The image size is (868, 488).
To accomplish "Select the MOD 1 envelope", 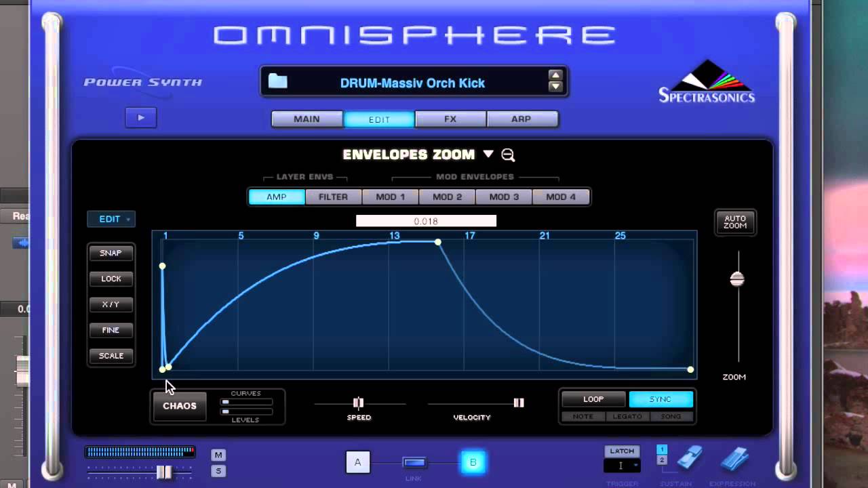I will [x=390, y=197].
